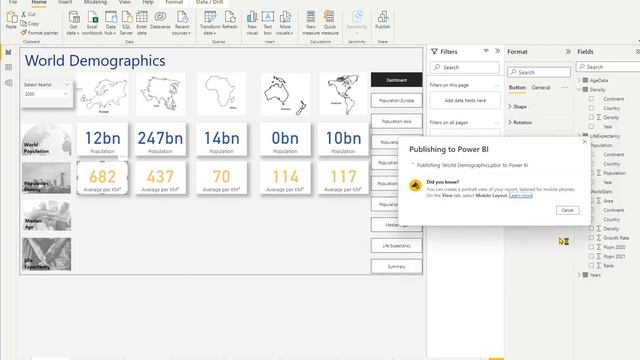Viewport: 640px width, 360px height.
Task: Switch to Report view in left sidebar
Action: click(x=9, y=52)
